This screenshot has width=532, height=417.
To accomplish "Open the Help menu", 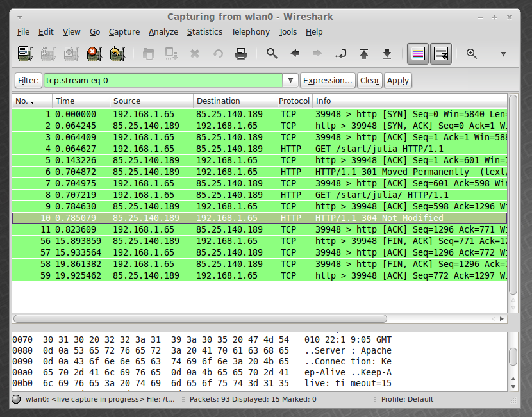I will click(314, 32).
